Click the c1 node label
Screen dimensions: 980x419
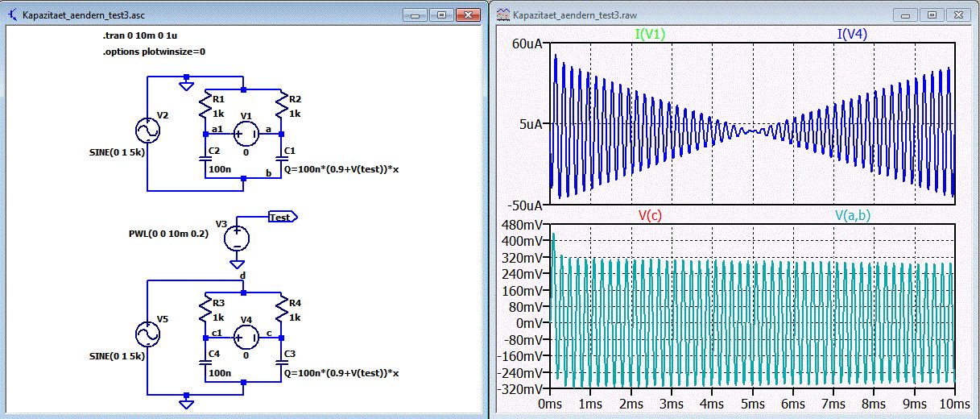217,331
